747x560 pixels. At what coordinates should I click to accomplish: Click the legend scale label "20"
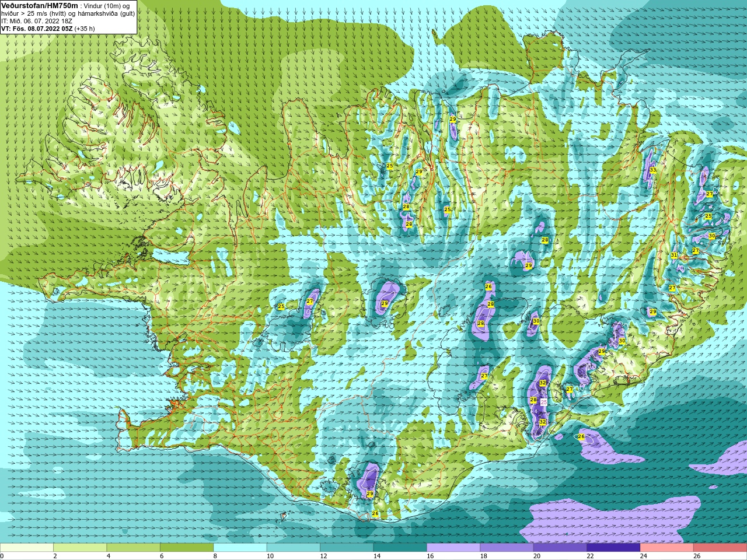[537, 556]
